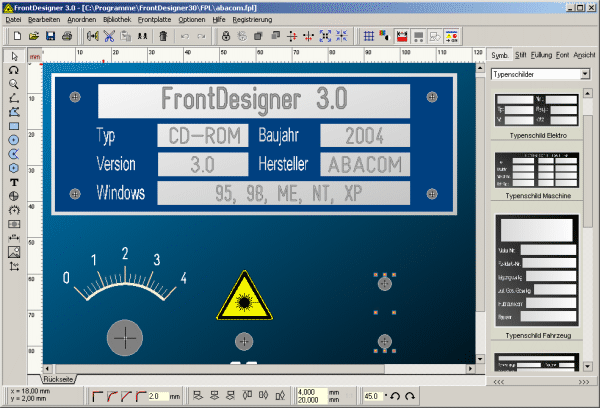Click the >>> next library arrow
600x408 pixels.
584,382
